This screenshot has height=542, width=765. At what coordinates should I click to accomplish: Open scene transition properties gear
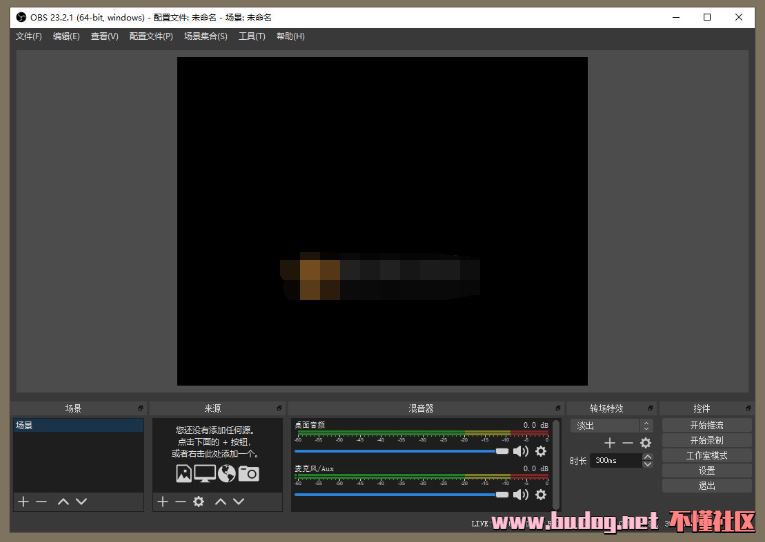pos(645,443)
